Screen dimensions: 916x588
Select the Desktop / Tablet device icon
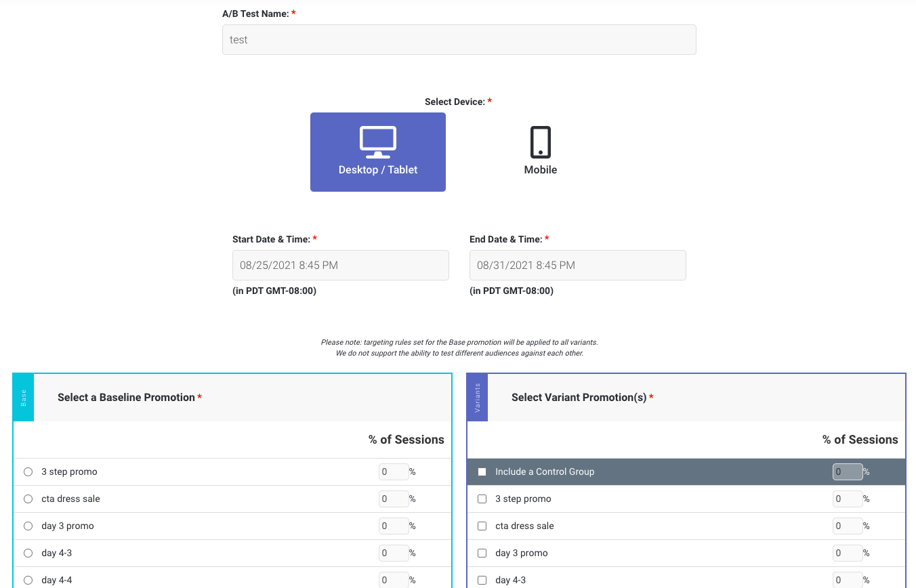pyautogui.click(x=377, y=152)
